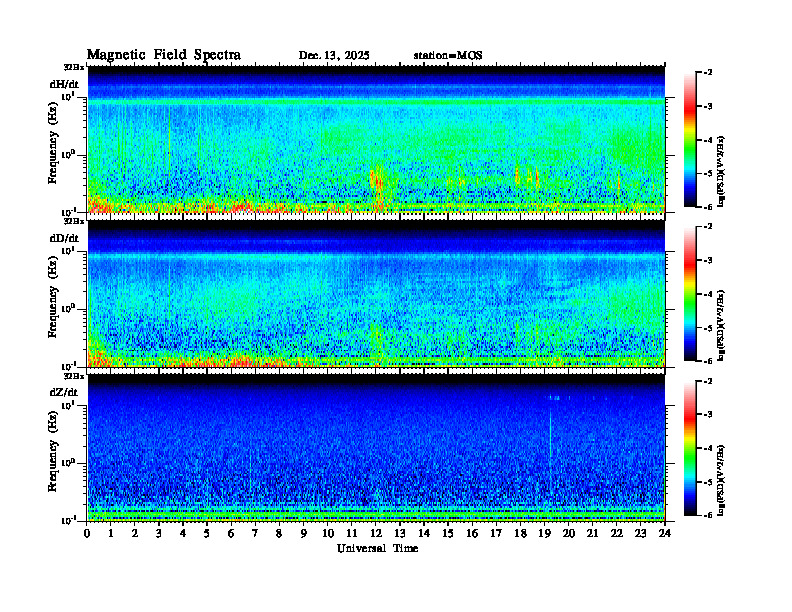This screenshot has width=792, height=612.
Task: Click the rainbow colorbar beside the dH/dt plot
Action: tap(689, 140)
